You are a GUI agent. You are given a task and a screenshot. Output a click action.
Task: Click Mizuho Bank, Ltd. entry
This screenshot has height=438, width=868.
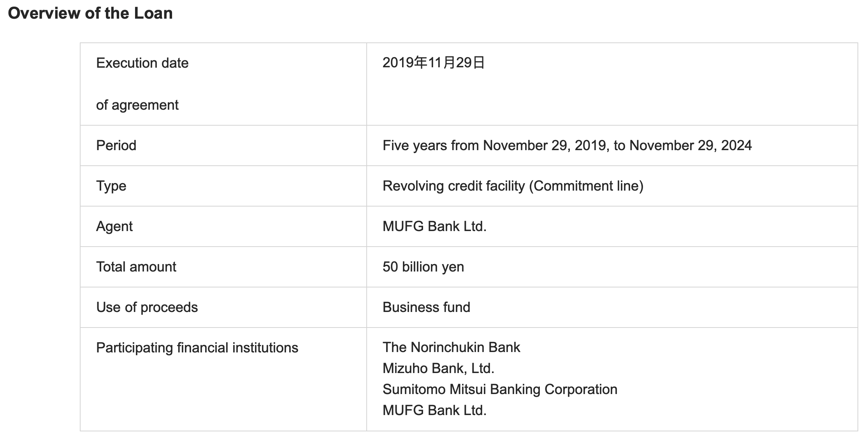tap(439, 368)
